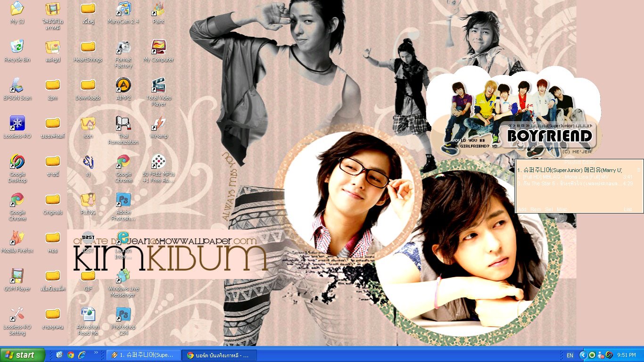Click the Playlist Editor scrollbar handle
The height and width of the screenshot is (362, 644).
pos(639,170)
